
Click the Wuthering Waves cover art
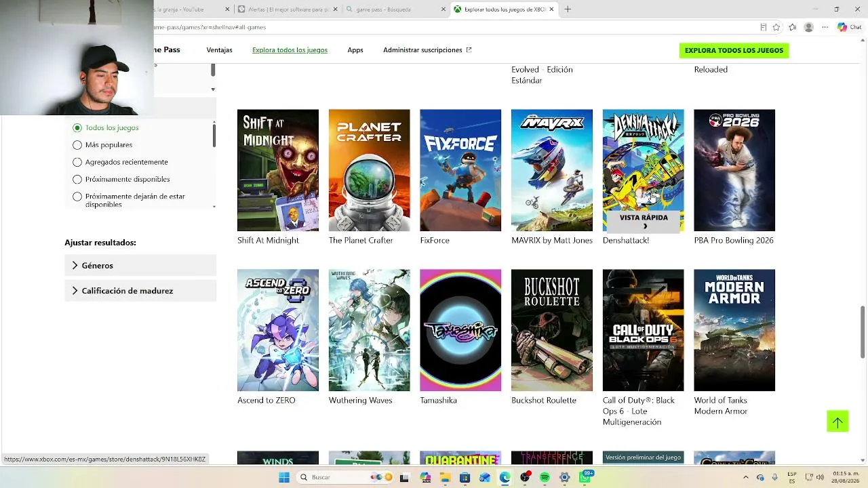point(370,330)
